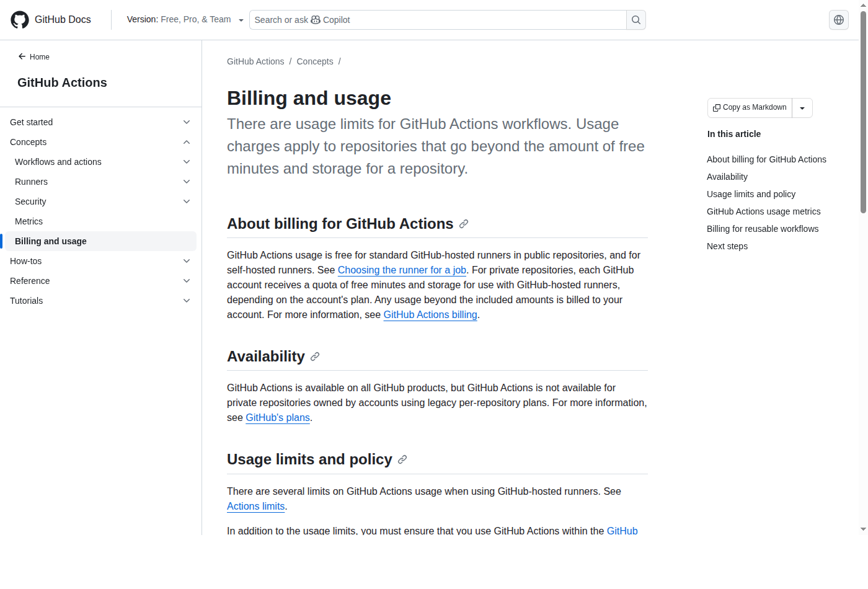Open the GitHub's plans link
Viewport: 868px width, 589px height.
[x=277, y=417]
